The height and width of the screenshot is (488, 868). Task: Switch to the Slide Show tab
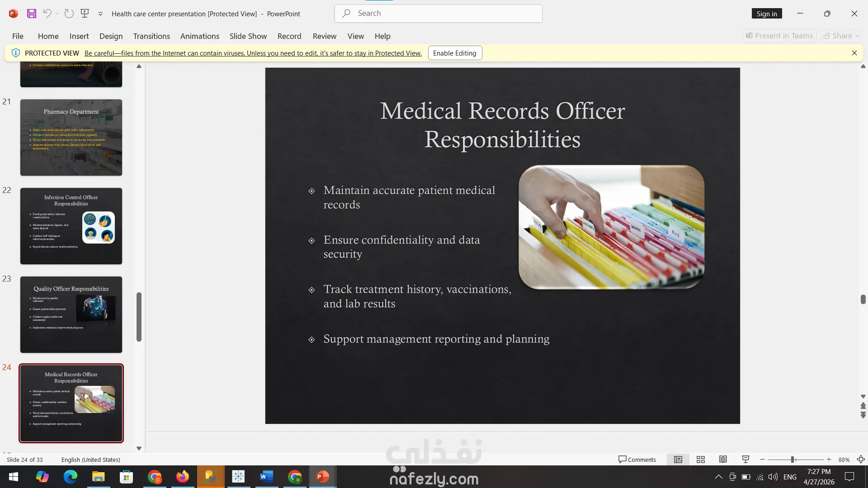(x=248, y=36)
